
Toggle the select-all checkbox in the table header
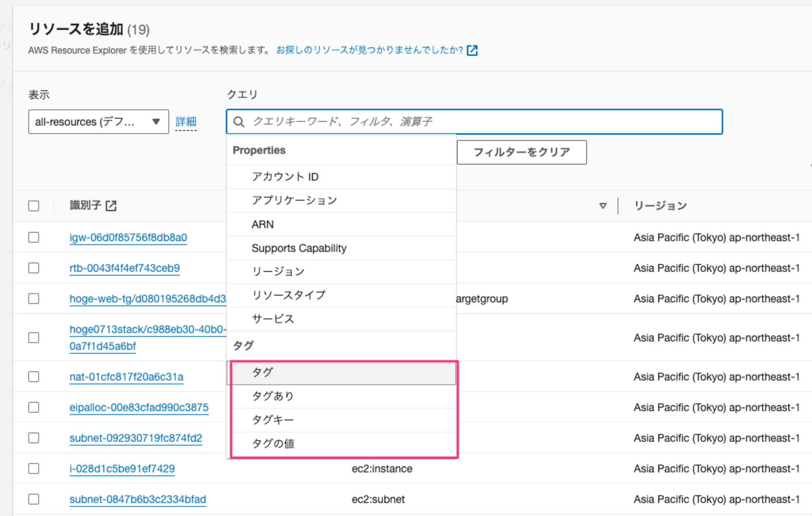(34, 206)
